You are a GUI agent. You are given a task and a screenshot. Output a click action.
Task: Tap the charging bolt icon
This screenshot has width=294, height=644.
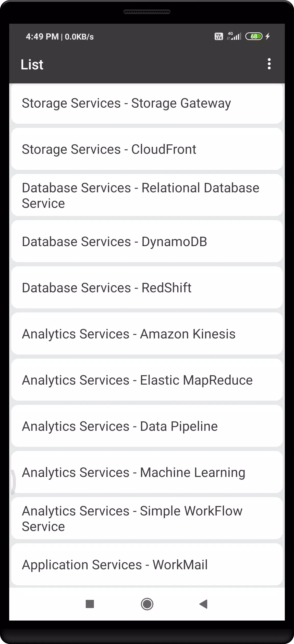coord(267,36)
